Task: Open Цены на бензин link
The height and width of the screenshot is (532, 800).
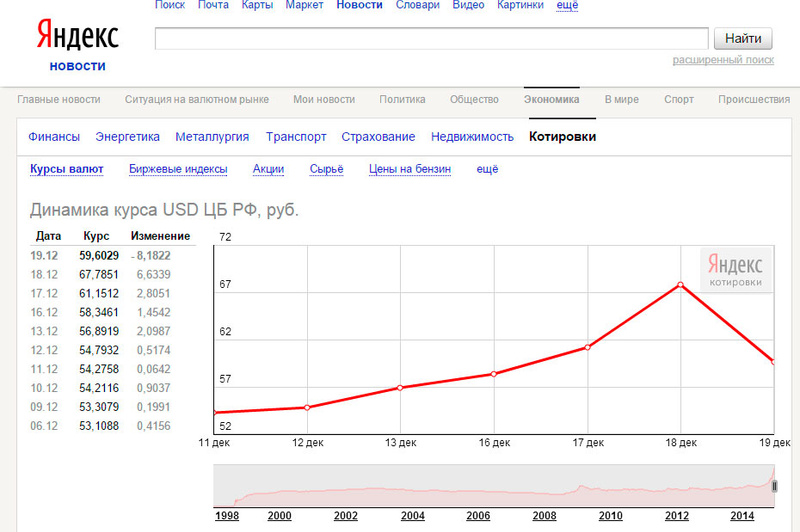Action: pyautogui.click(x=410, y=169)
